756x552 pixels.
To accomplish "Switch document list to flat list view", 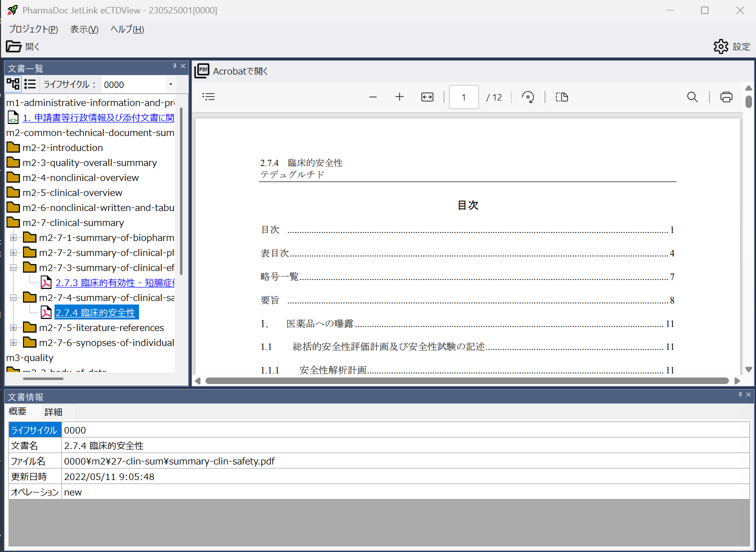I will click(30, 84).
